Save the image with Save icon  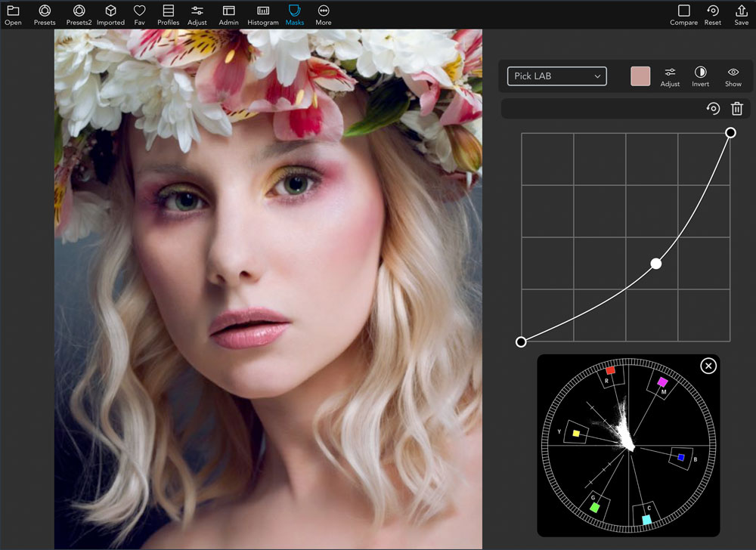pyautogui.click(x=742, y=15)
